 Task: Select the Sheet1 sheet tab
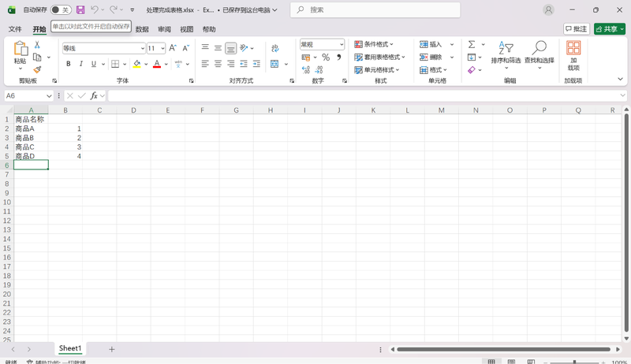pos(70,348)
